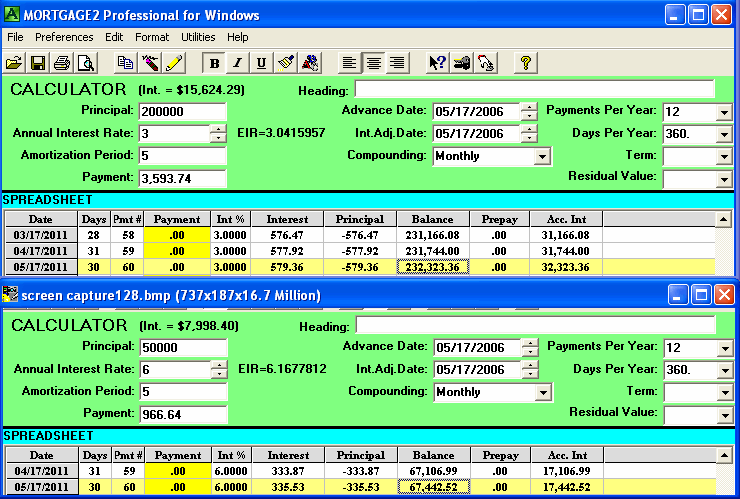Increase Annual Interest Rate 3 with up arrow
The height and width of the screenshot is (499, 740).
[x=218, y=129]
